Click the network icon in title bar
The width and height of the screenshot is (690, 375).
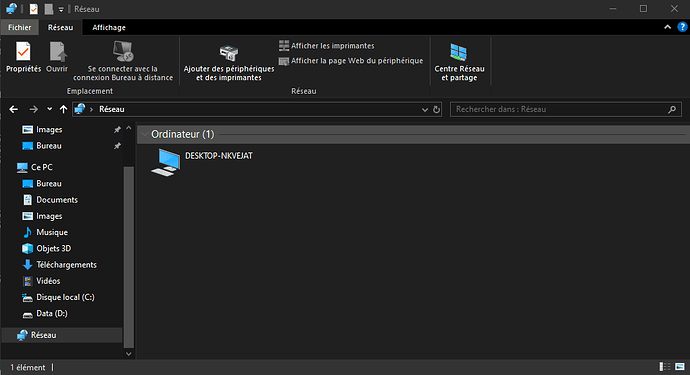(x=11, y=9)
